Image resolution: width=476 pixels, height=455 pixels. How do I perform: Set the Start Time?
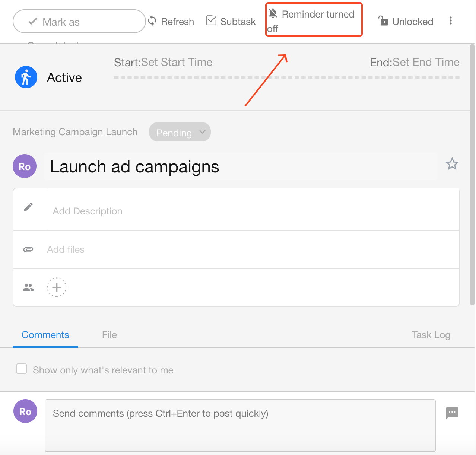177,62
